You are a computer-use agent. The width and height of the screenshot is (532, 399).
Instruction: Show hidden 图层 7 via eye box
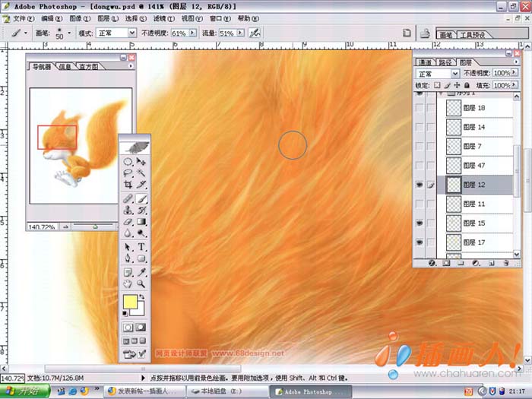[x=420, y=146]
